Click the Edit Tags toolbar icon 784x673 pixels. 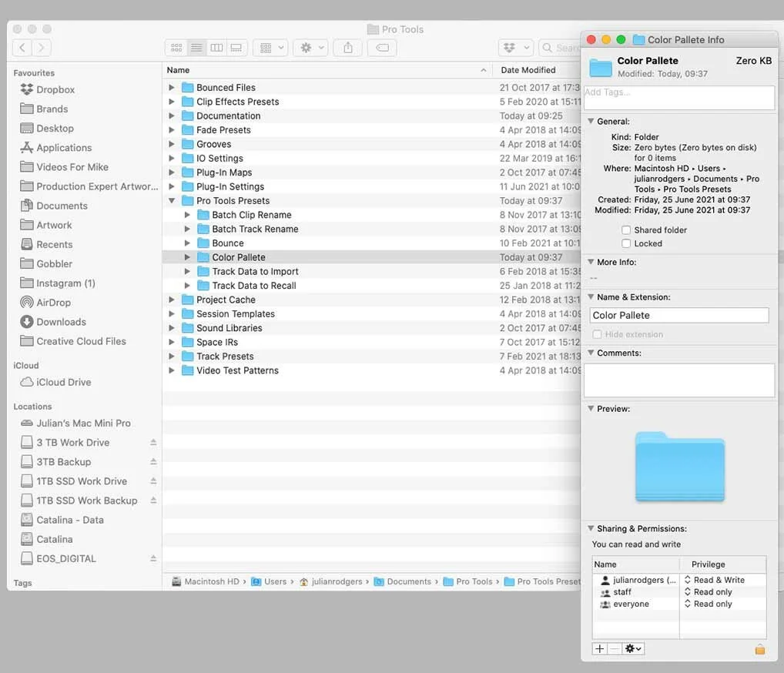click(x=383, y=48)
